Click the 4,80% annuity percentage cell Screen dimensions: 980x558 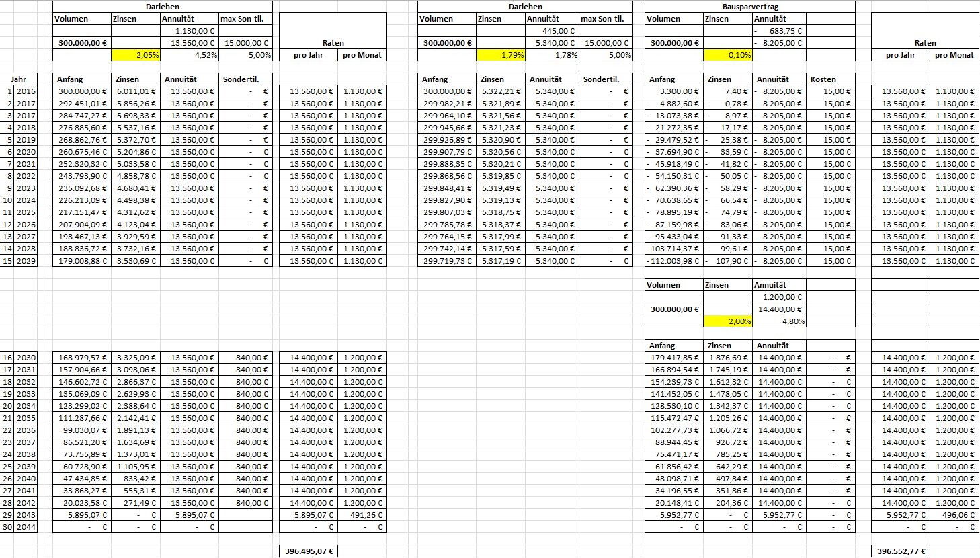click(778, 321)
